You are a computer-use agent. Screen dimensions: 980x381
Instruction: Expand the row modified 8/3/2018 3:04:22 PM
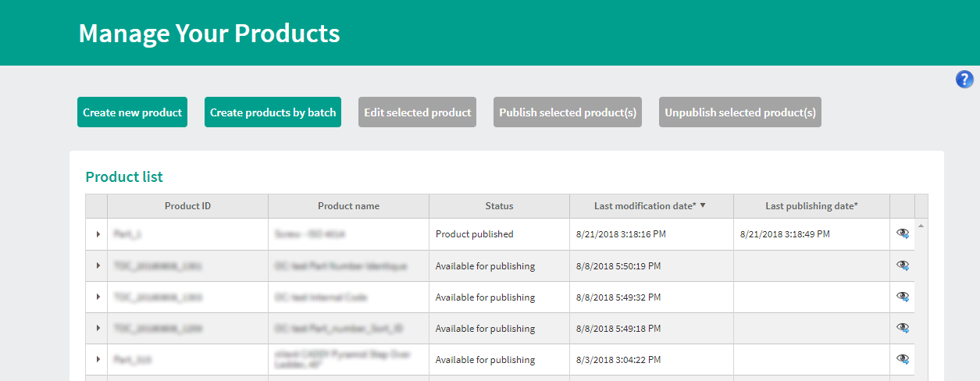coord(98,359)
